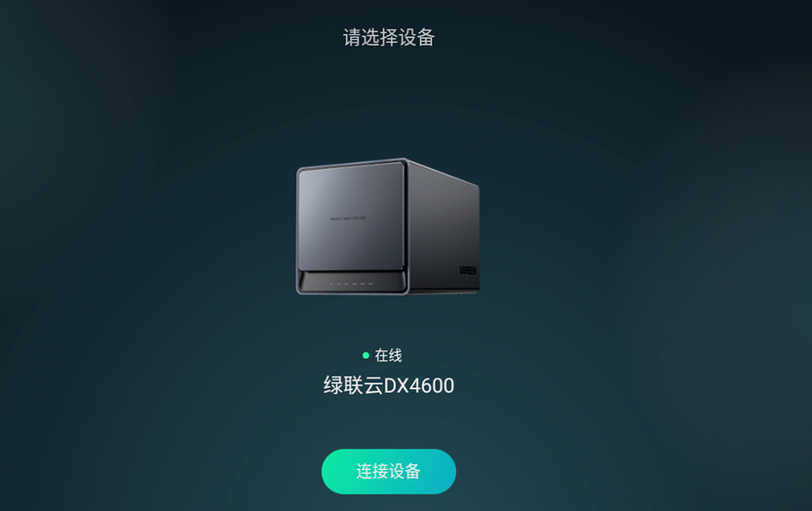The height and width of the screenshot is (511, 812).
Task: Click the UGREEN logo on the device side
Action: [468, 270]
